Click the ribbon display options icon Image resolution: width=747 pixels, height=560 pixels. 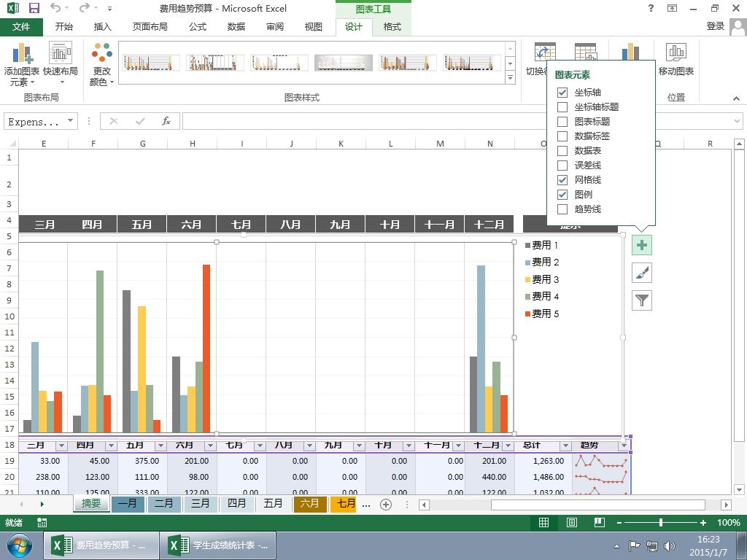(x=672, y=8)
